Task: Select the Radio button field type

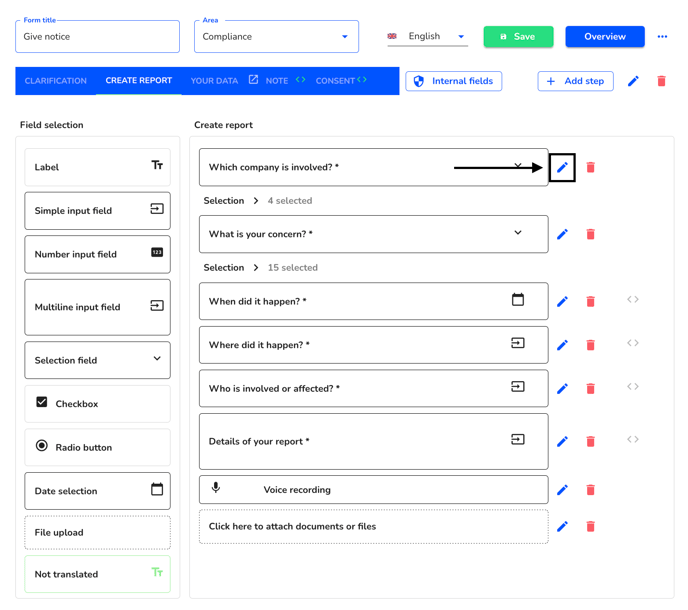Action: click(x=97, y=447)
